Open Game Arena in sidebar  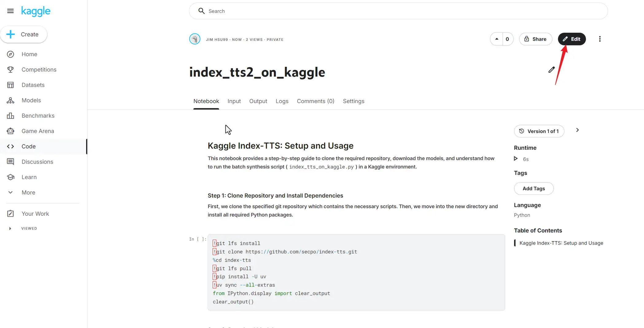37,131
